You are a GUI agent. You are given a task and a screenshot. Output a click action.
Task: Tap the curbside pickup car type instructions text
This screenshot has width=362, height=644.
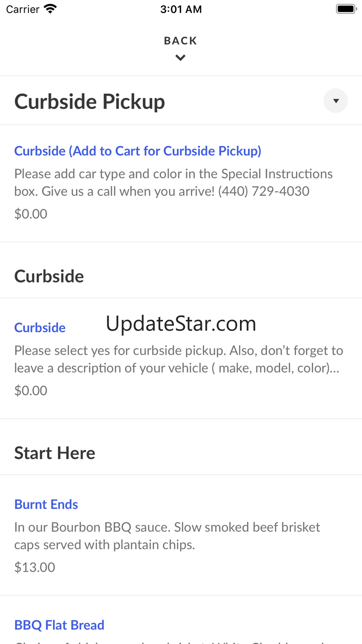[174, 182]
